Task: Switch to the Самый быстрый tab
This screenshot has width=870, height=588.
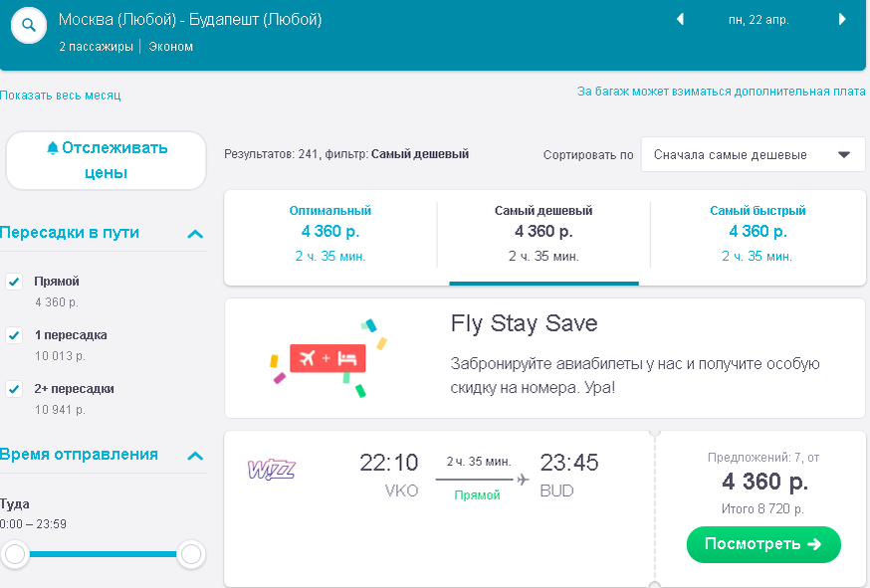Action: click(x=758, y=233)
